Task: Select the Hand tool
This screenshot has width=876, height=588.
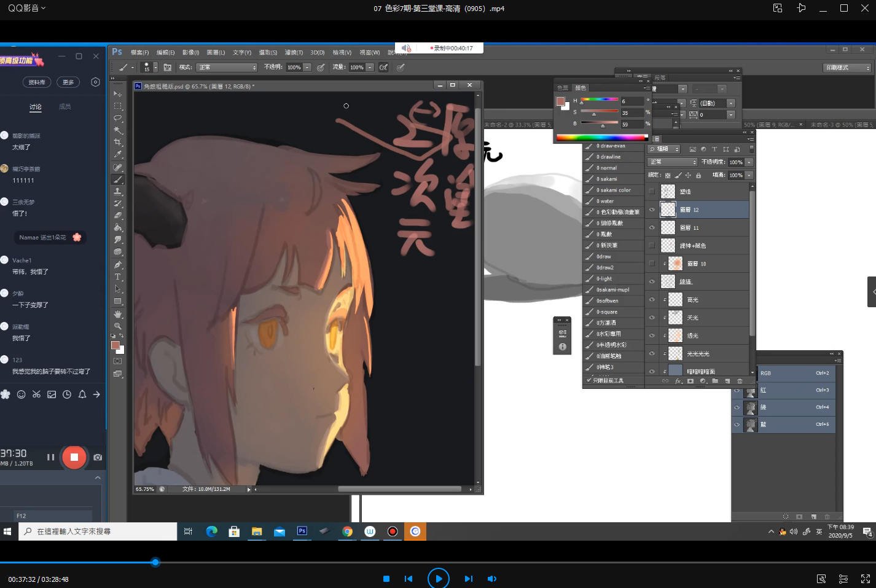Action: pos(118,313)
